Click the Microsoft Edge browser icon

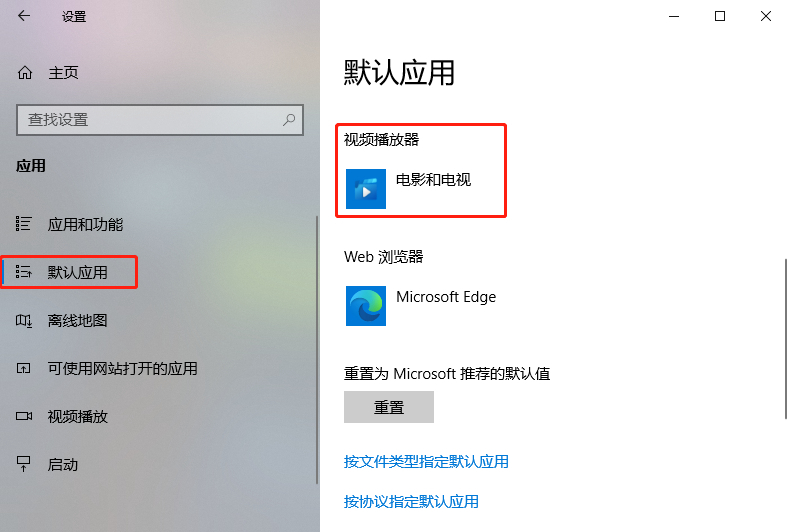[366, 306]
